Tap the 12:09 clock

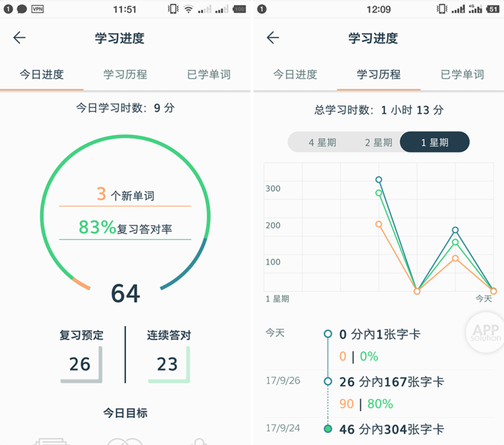379,9
